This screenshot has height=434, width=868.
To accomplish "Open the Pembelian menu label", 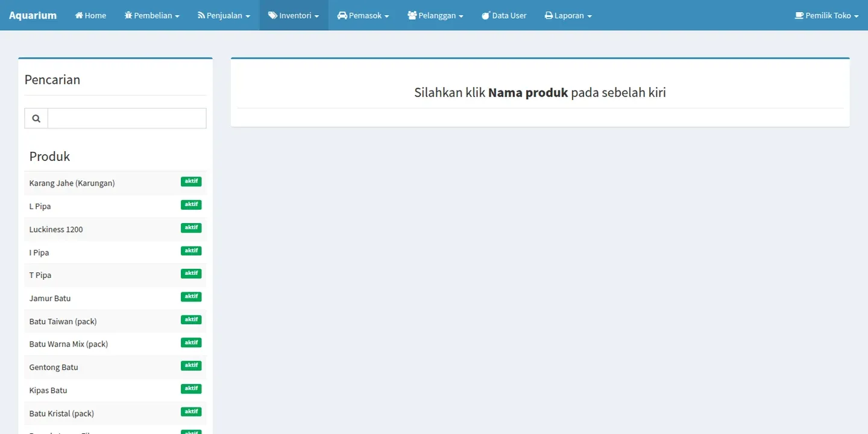I will point(153,16).
